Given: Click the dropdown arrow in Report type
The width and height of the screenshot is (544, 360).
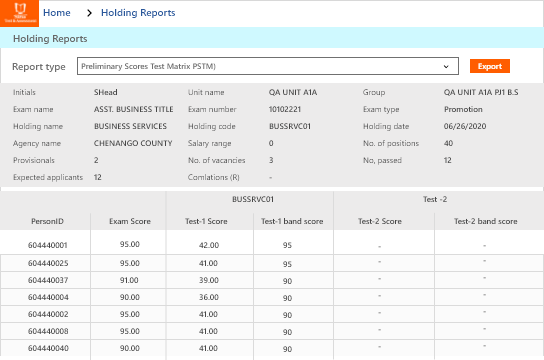Looking at the screenshot, I should coord(446,67).
